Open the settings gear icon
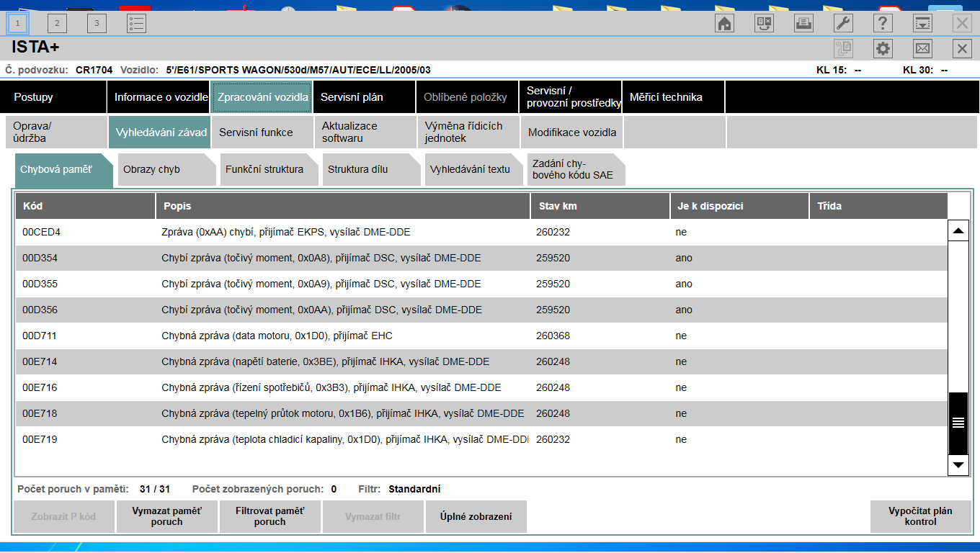Screen dimensions: 980x553 coord(883,49)
